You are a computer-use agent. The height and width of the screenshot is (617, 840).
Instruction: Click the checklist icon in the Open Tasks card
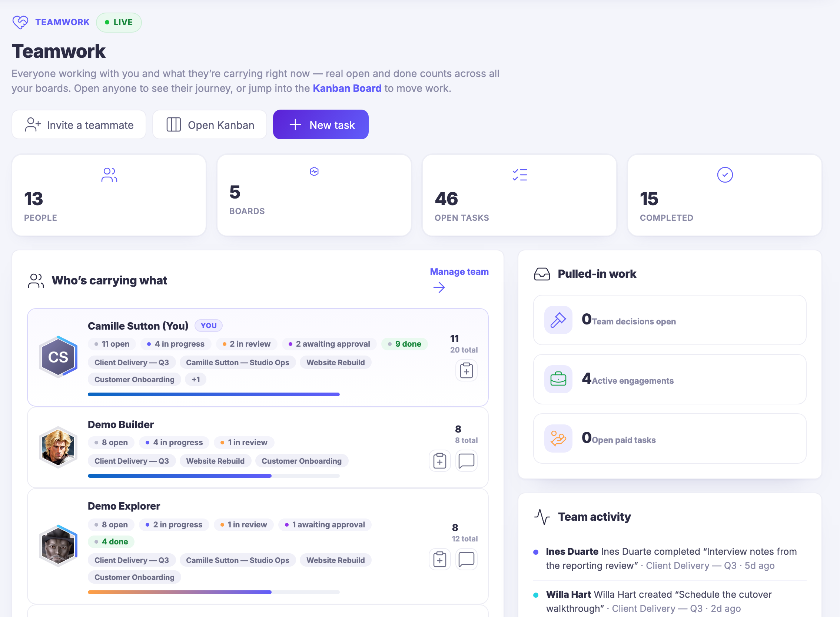click(519, 175)
